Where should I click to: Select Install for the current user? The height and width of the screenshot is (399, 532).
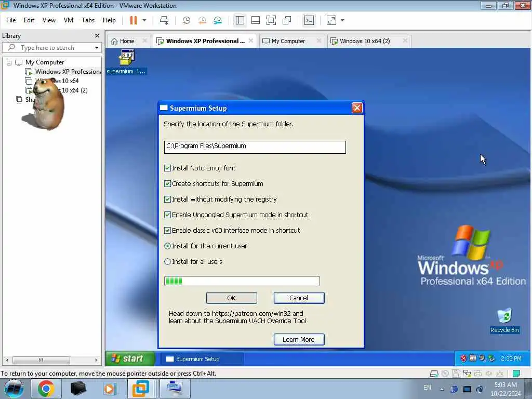167,246
